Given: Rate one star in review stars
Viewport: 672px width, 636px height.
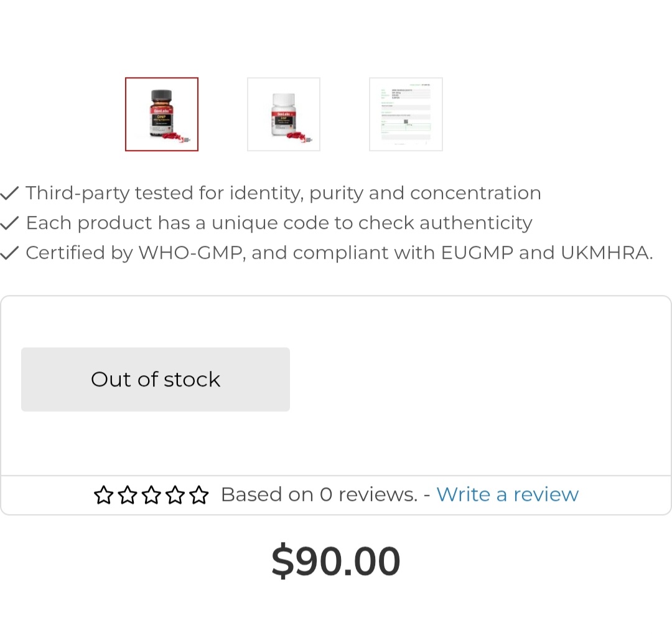Looking at the screenshot, I should 103,495.
